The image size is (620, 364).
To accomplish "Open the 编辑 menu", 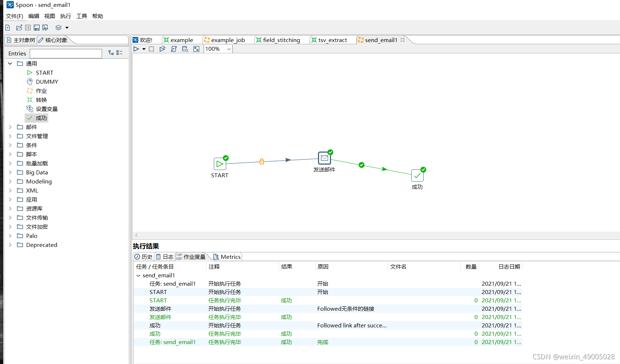I will click(34, 16).
